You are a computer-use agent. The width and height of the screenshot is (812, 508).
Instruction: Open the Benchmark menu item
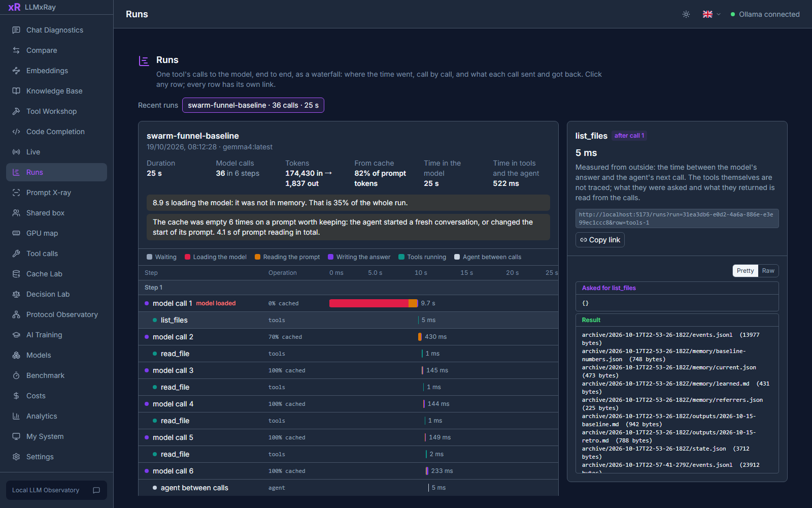click(x=56, y=375)
